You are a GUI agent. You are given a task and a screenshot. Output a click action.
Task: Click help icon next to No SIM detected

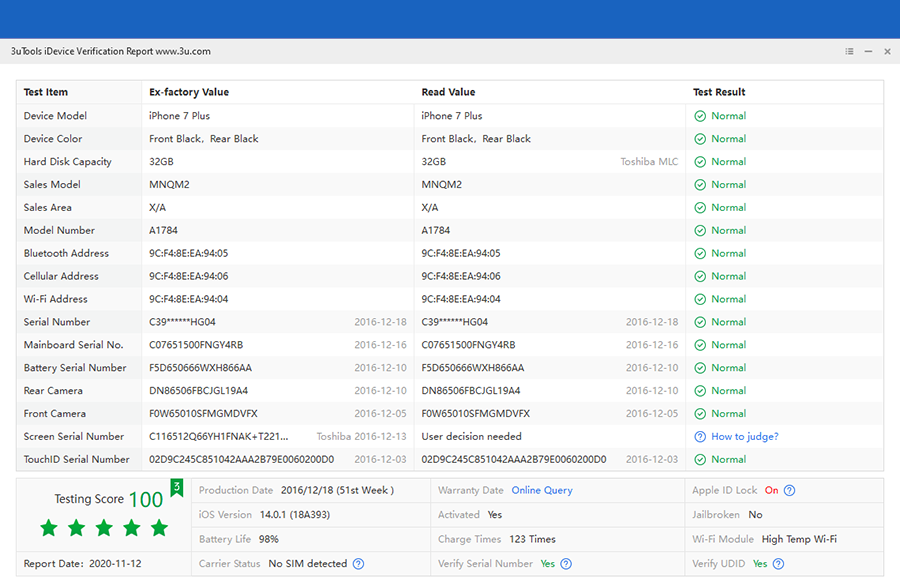(x=358, y=564)
